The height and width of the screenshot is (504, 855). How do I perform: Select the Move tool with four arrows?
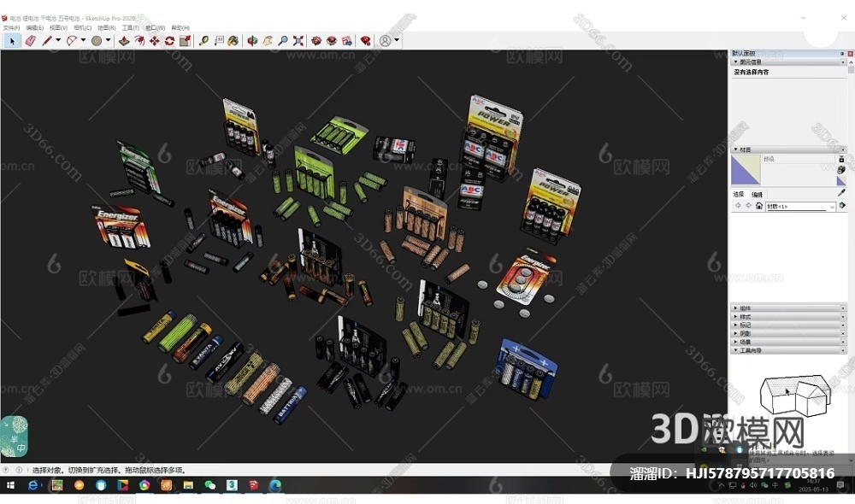(x=155, y=41)
